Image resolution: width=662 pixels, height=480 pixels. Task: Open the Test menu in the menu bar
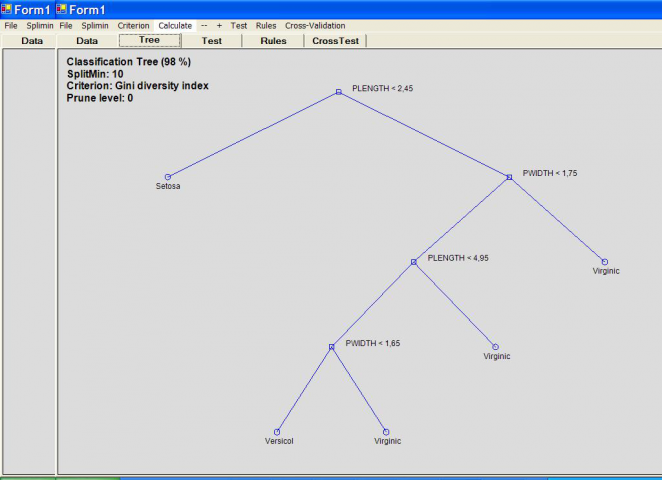[239, 26]
